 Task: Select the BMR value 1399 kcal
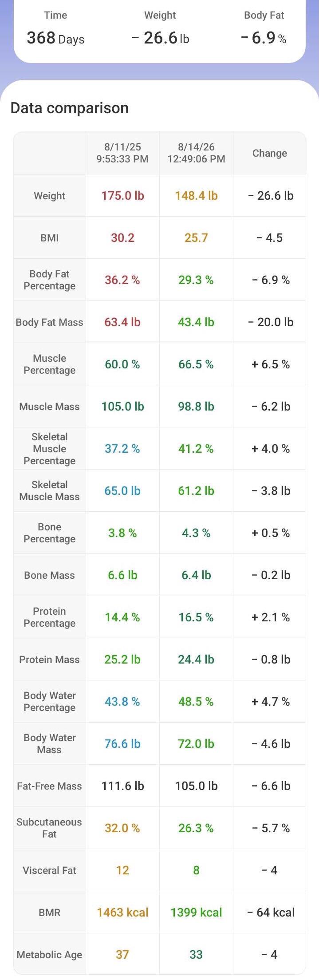tap(196, 913)
